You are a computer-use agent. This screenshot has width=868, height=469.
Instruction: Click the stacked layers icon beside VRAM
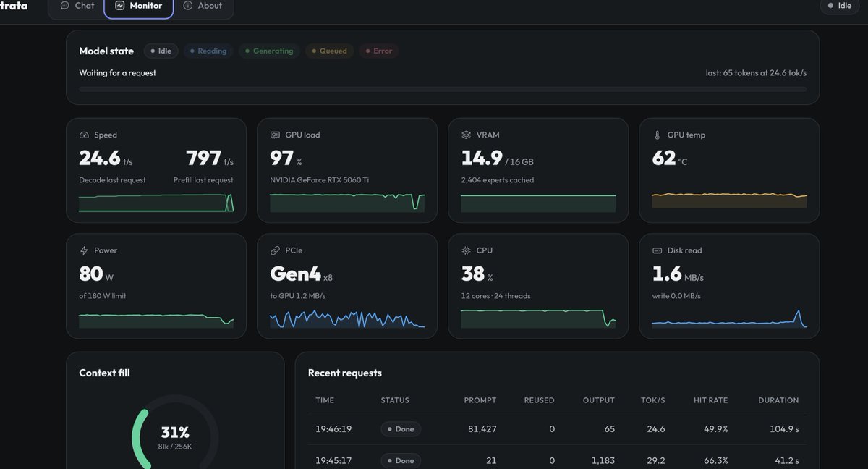pyautogui.click(x=466, y=135)
